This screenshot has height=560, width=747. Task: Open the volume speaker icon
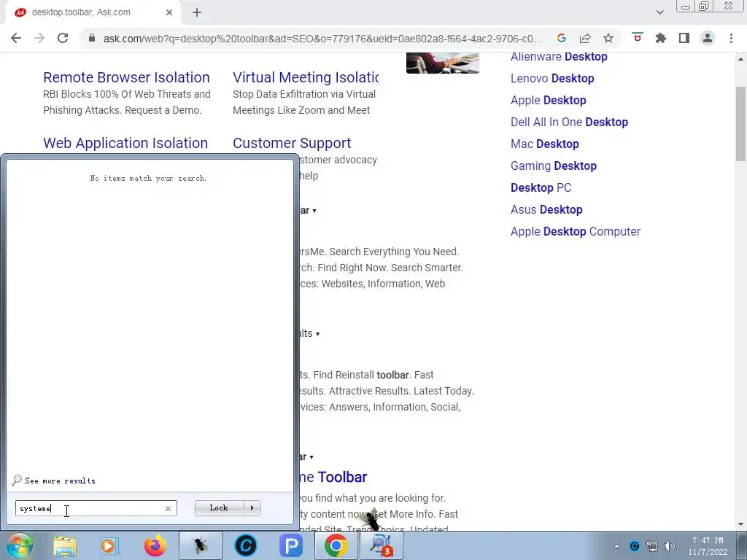coord(670,546)
